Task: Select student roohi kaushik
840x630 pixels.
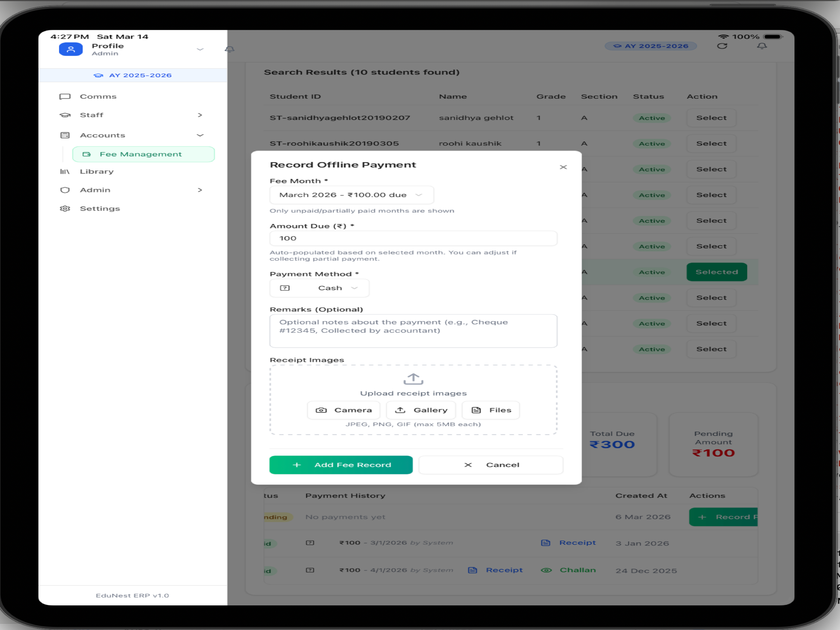Action: tap(711, 144)
